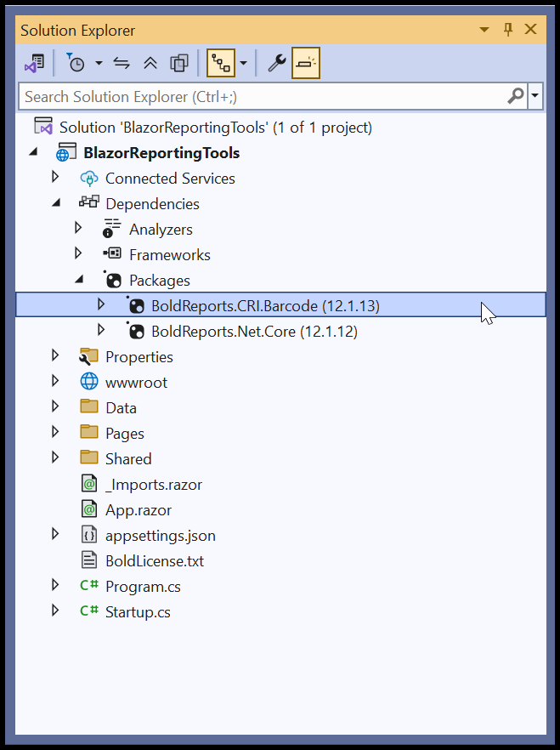
Task: Expand BoldReports.CRI.Barcode package
Action: click(x=101, y=304)
